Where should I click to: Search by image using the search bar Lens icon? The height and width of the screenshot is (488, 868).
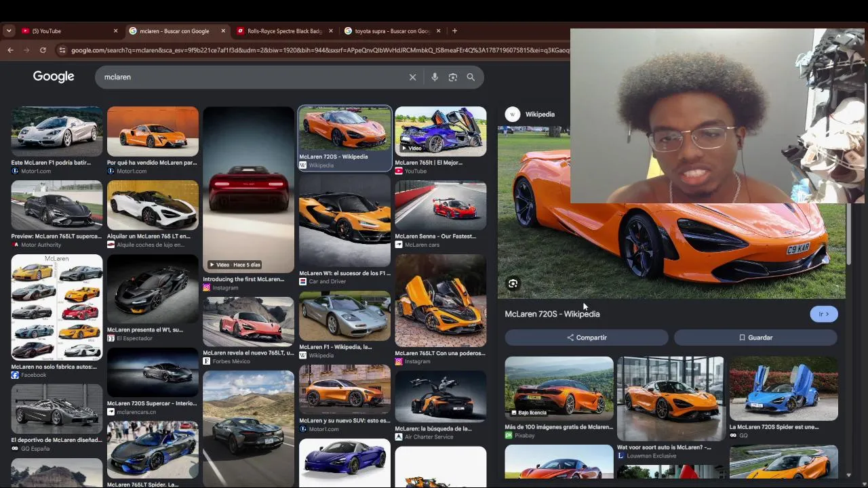pos(453,77)
